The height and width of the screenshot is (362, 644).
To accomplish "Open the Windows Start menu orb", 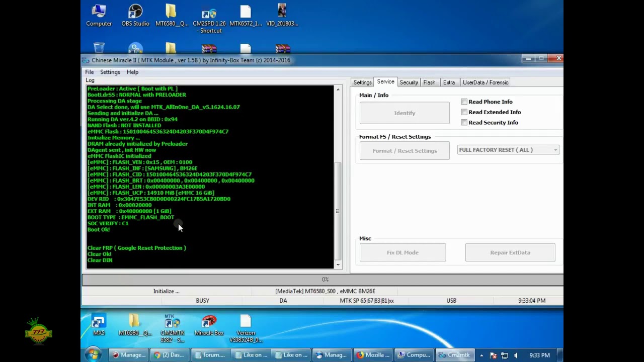I will [93, 354].
